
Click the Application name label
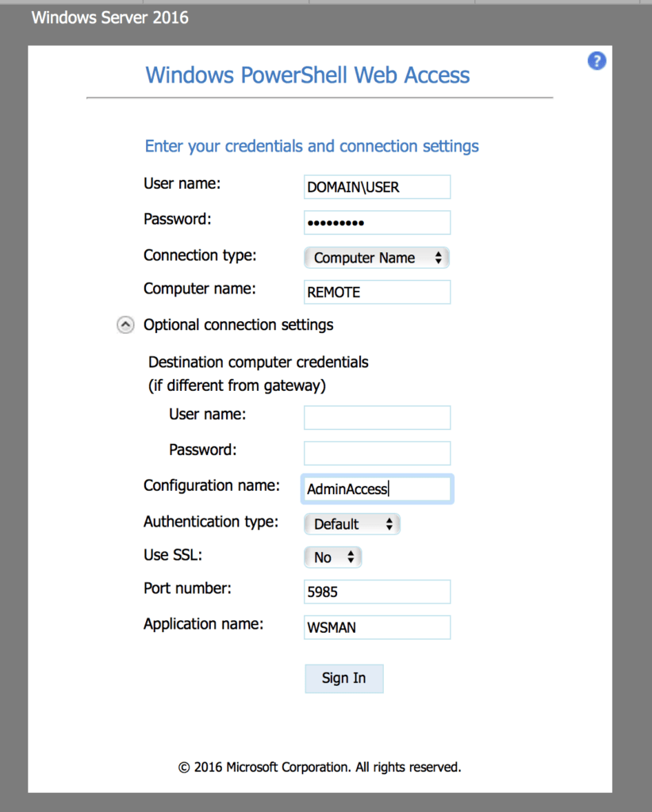204,624
